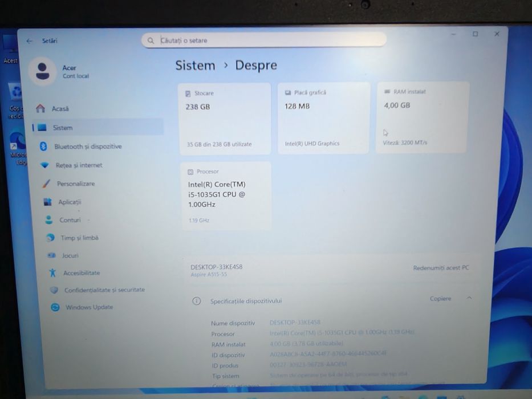Click the magnifier icon in search box
Screen dimensions: 532x399
coord(151,40)
